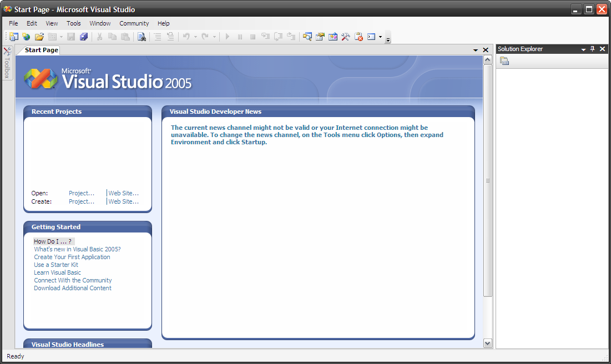Show the Error List via its toolbar icon
Viewport: 611px width, 364px height.
358,37
